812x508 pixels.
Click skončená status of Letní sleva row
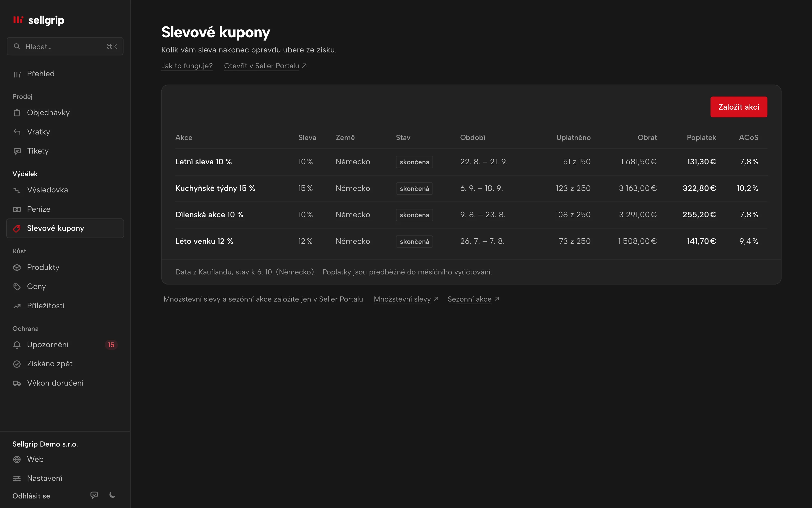pos(414,162)
